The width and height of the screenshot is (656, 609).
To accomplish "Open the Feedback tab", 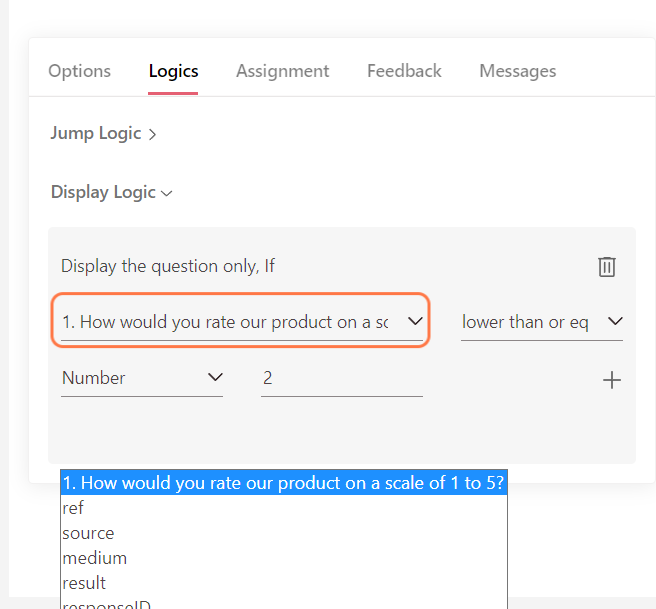I will (x=404, y=71).
